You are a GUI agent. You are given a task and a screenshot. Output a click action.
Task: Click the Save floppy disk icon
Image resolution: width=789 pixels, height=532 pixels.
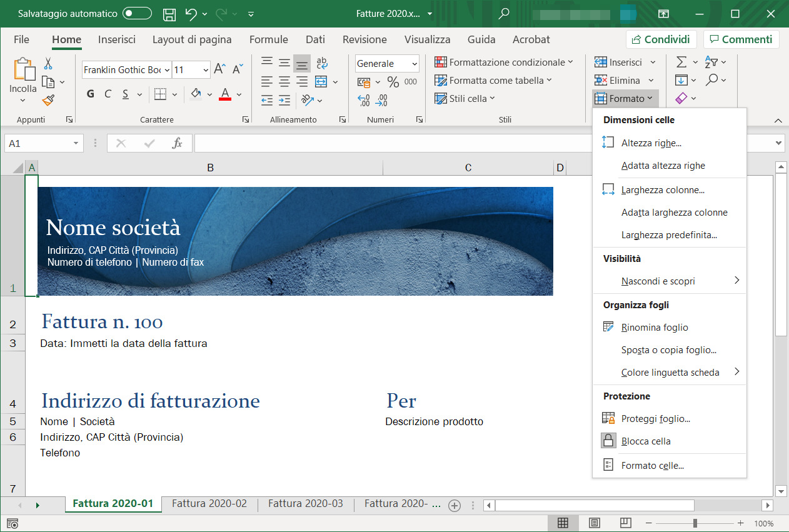click(169, 14)
